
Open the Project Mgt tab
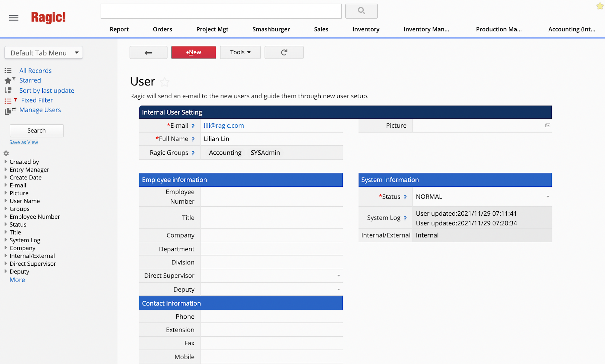212,29
